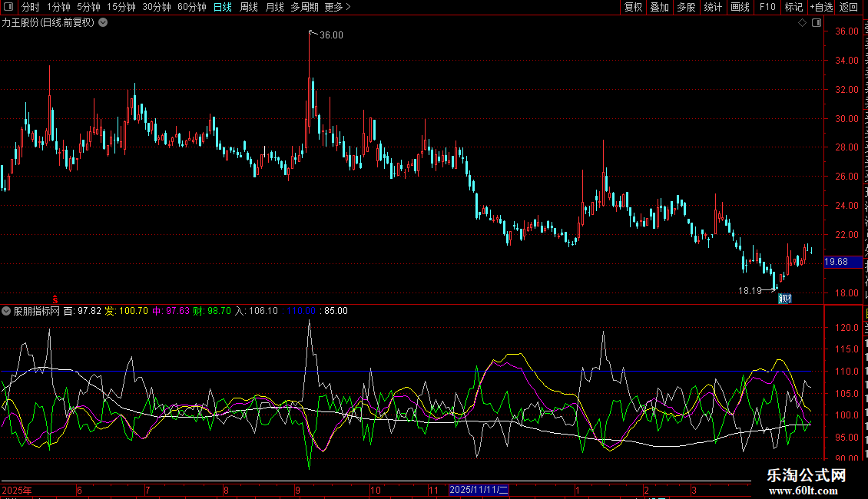Click the 入: 106.10 indicator value
Viewport: 868px width, 499px height.
(257, 311)
